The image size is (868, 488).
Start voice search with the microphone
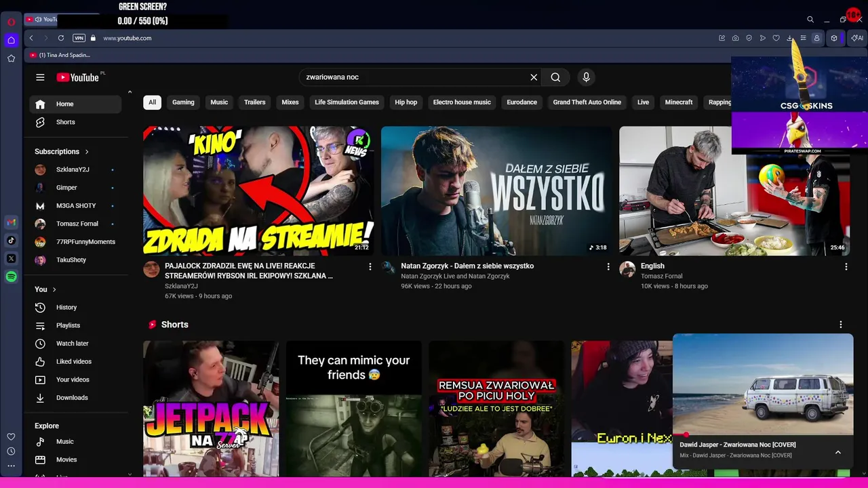[587, 77]
